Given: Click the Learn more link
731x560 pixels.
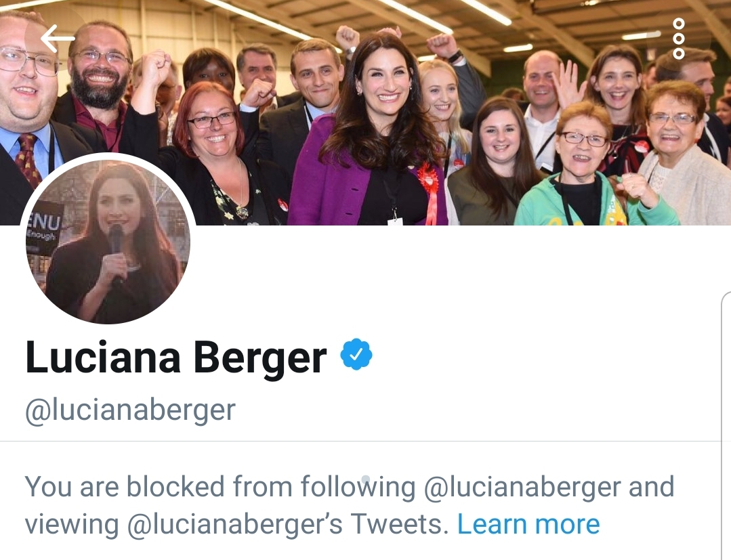Looking at the screenshot, I should coord(528,524).
